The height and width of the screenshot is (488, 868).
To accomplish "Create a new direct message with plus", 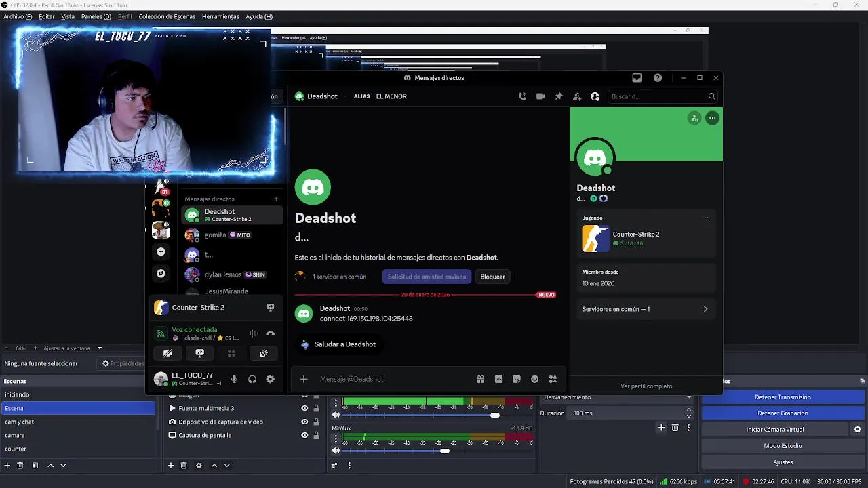I will click(x=276, y=199).
